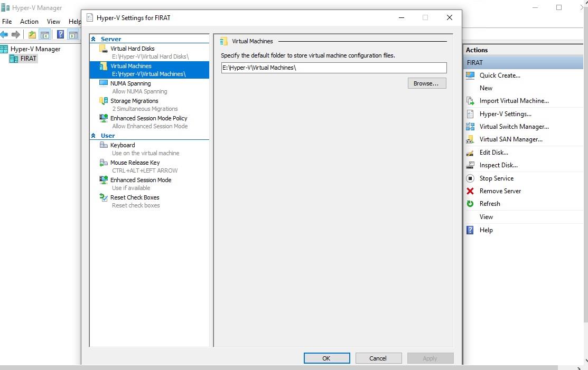
Task: Select Virtual Hard Disks setting
Action: coord(150,52)
